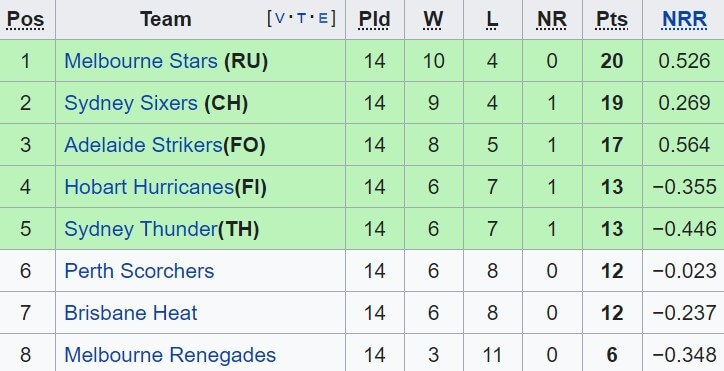Select Melbourne Stars 20 points cell

(x=612, y=61)
